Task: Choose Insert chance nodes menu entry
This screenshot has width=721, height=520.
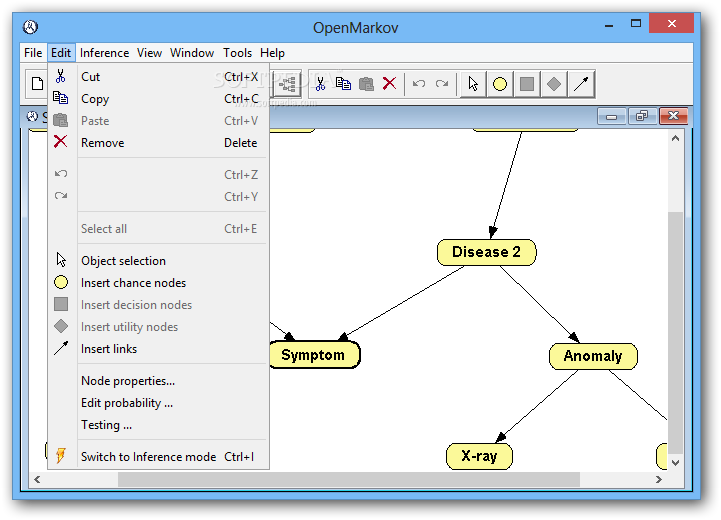Action: [x=158, y=283]
